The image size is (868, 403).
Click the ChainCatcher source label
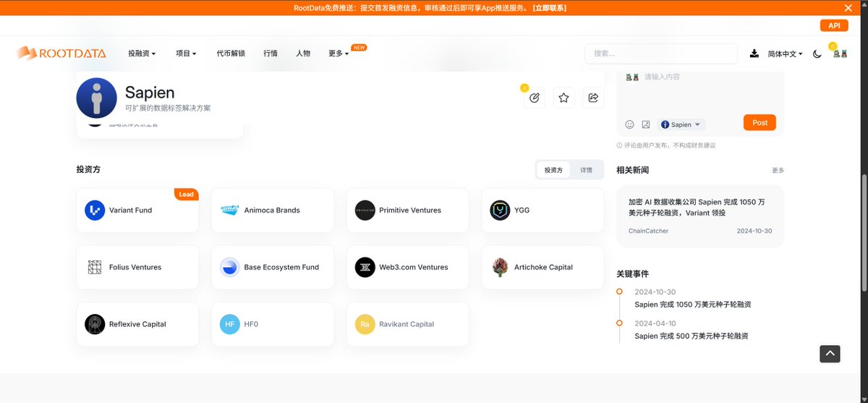click(649, 231)
